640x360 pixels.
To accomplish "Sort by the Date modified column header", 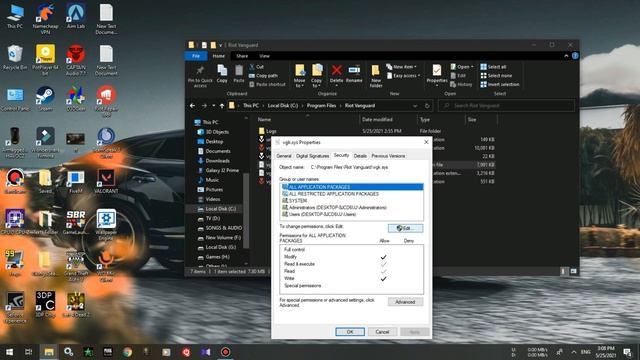I will pos(377,120).
